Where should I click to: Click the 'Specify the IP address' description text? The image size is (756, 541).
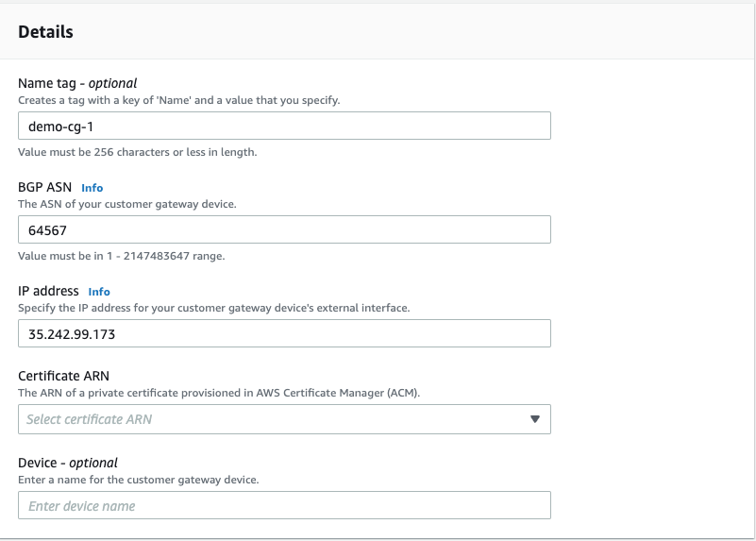[x=214, y=308]
